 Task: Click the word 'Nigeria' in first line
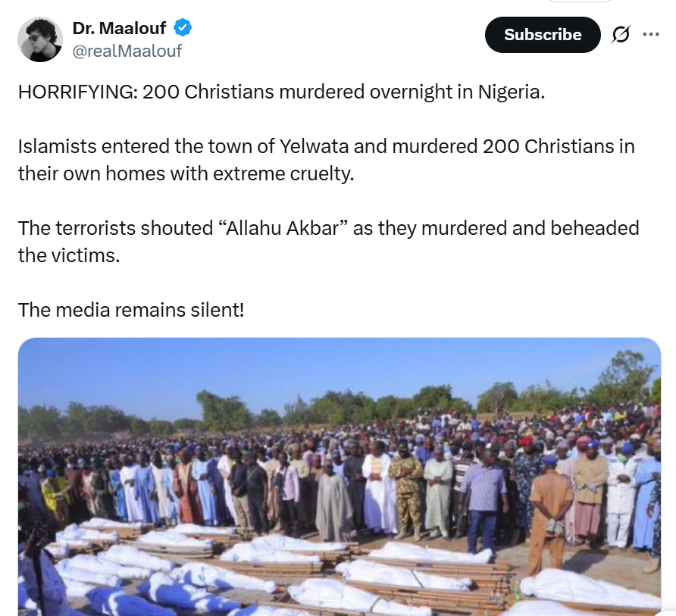pos(511,92)
